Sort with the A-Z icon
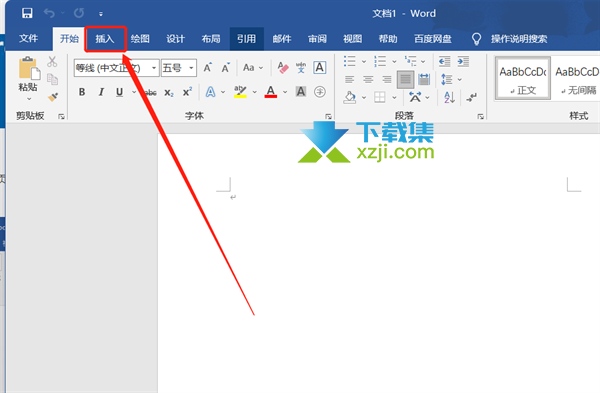600x393 pixels. tap(449, 97)
